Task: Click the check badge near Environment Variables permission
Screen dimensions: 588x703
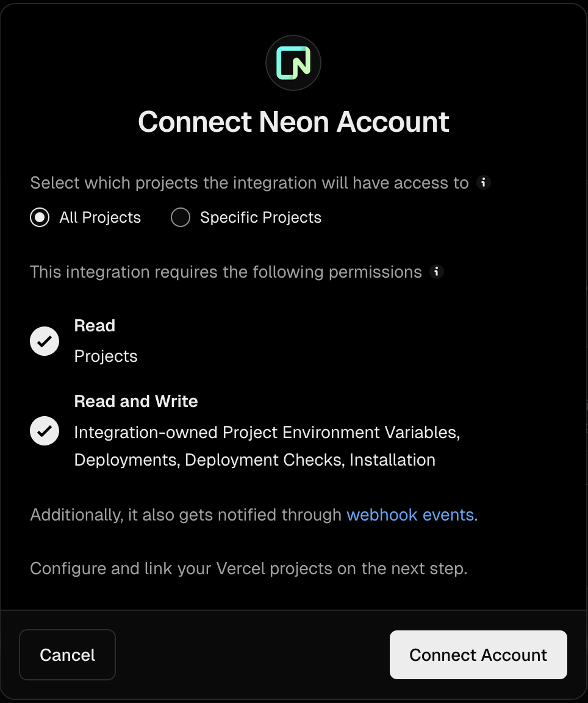Action: point(44,431)
